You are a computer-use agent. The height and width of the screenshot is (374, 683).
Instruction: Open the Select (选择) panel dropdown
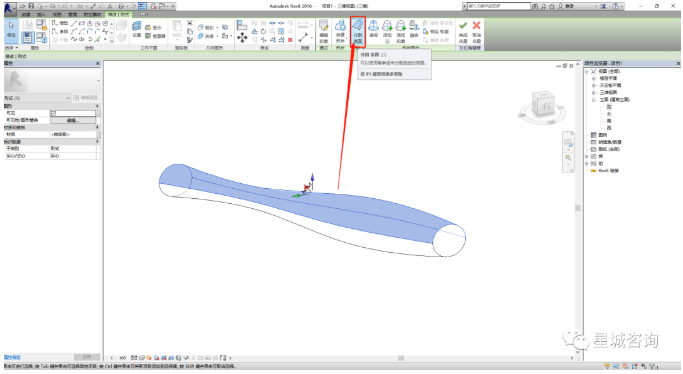pyautogui.click(x=11, y=48)
